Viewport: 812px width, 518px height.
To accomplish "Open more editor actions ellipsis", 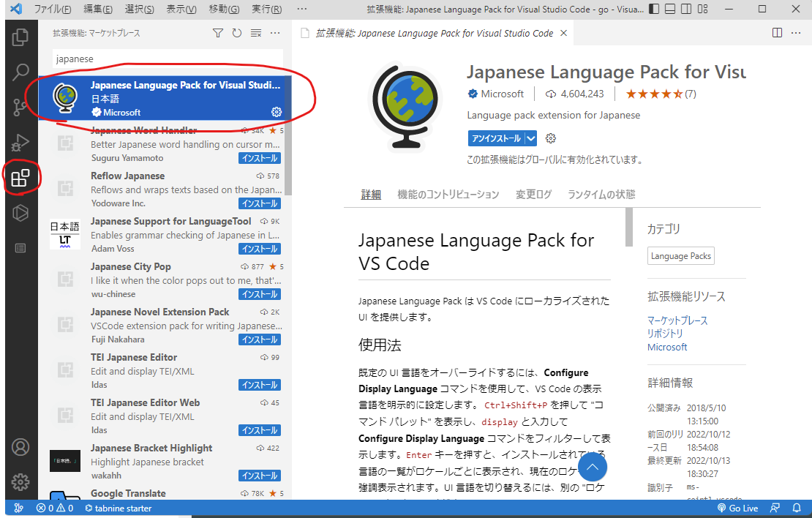I will (796, 33).
